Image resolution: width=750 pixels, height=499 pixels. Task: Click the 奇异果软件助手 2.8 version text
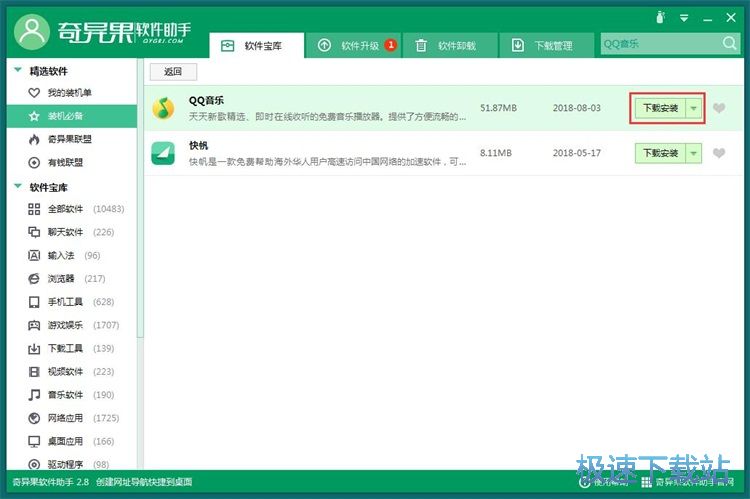(x=51, y=482)
